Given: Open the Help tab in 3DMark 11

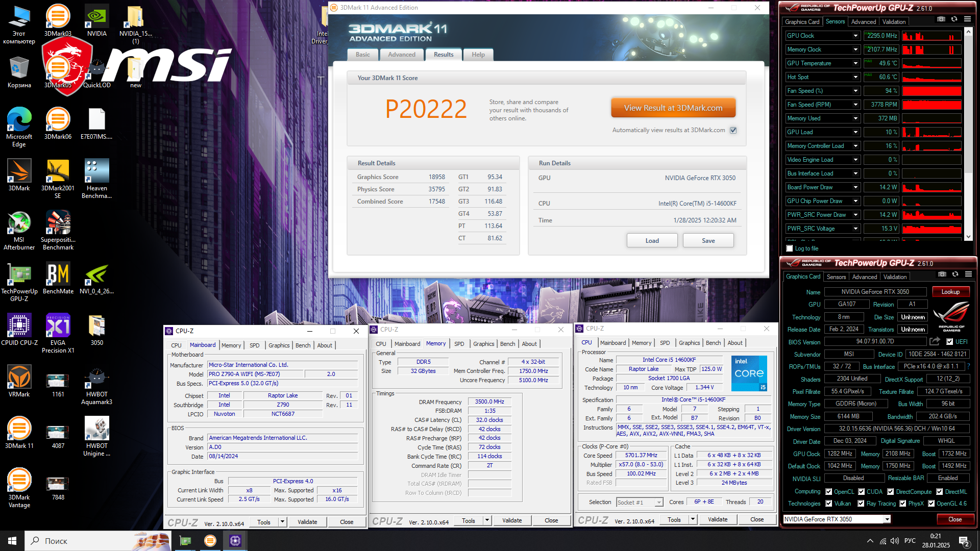Looking at the screenshot, I should coord(478,55).
